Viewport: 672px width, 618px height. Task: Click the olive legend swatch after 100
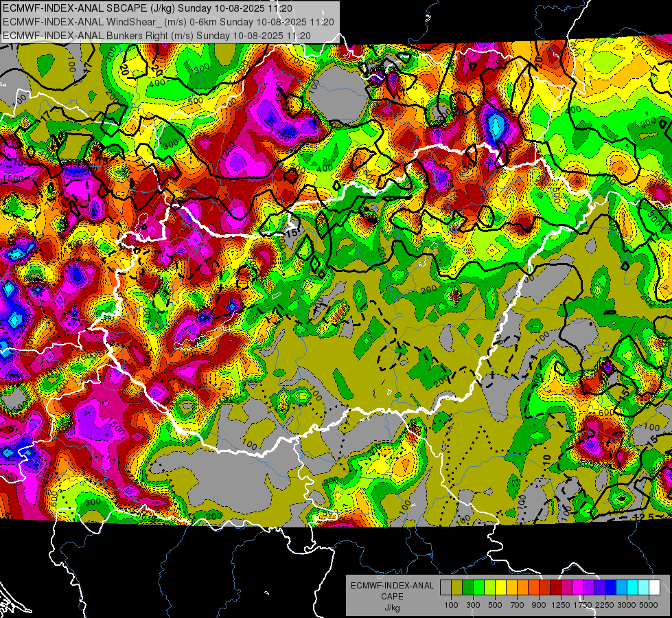(x=457, y=588)
